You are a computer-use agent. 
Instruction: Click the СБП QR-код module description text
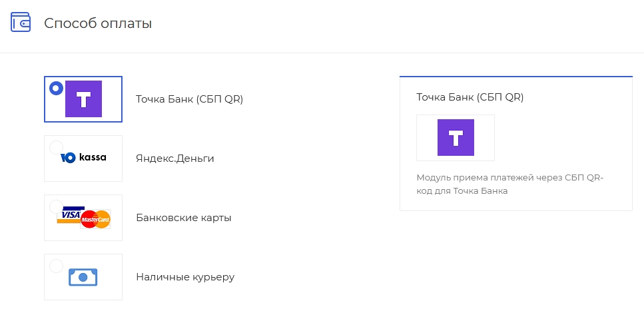(513, 184)
